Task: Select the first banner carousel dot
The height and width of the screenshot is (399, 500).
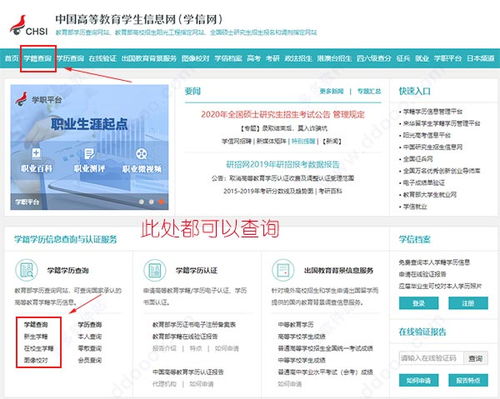Action: pos(141,202)
